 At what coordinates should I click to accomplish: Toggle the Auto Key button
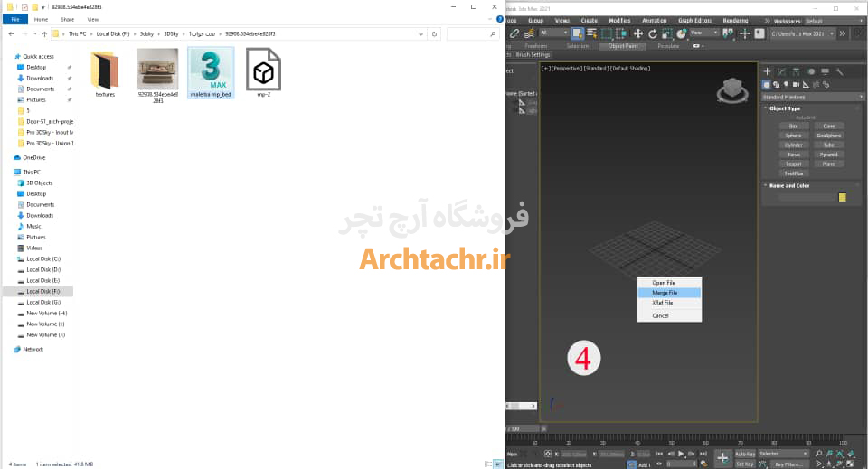click(744, 454)
